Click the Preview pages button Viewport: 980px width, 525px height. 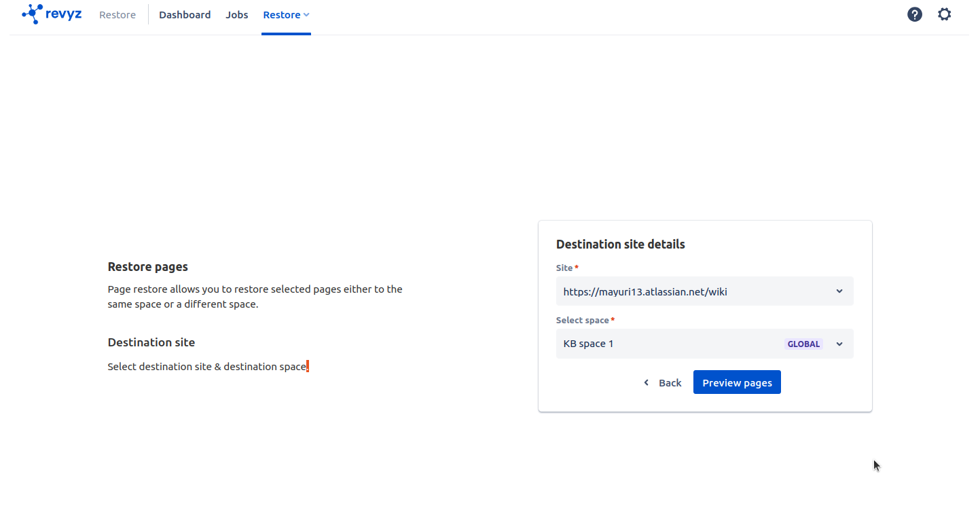click(737, 382)
